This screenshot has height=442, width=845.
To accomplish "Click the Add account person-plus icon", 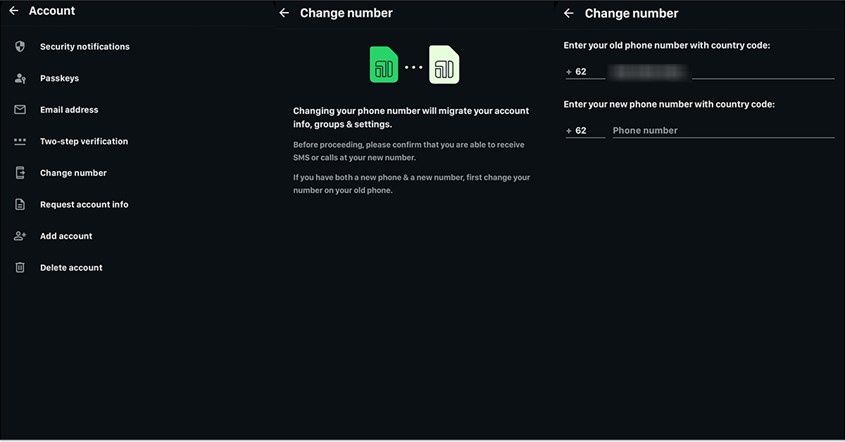I will point(20,236).
